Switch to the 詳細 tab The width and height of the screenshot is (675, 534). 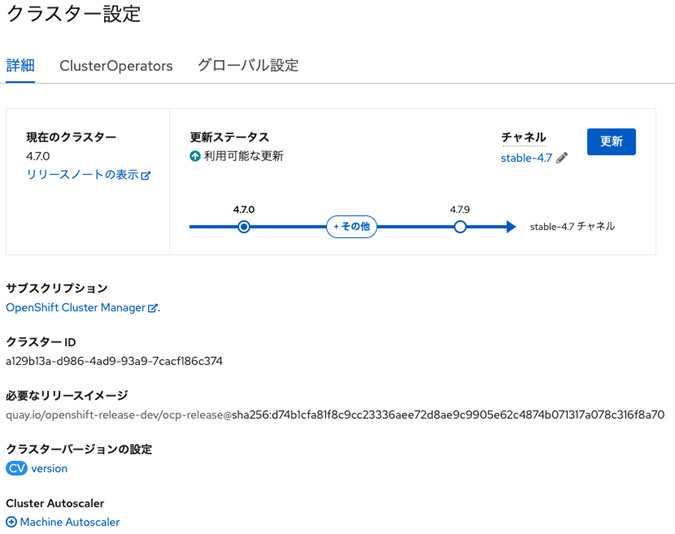pos(20,65)
